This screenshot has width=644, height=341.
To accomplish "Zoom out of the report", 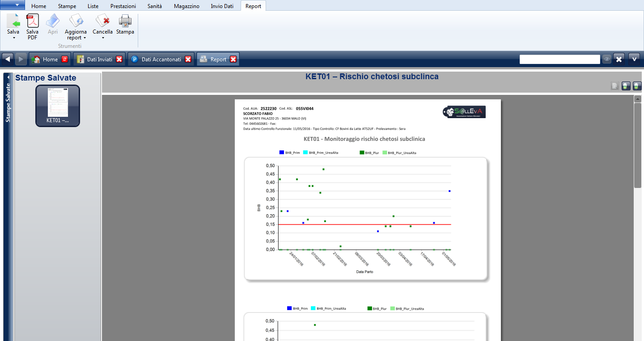I will click(x=637, y=86).
